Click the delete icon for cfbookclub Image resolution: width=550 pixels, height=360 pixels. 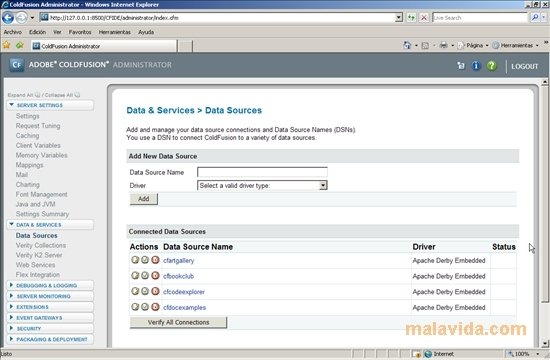point(155,275)
